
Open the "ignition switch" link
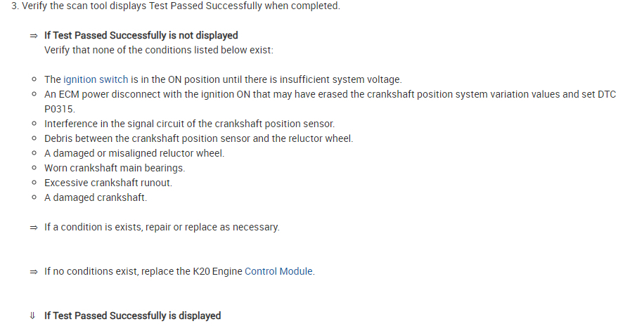[96, 80]
